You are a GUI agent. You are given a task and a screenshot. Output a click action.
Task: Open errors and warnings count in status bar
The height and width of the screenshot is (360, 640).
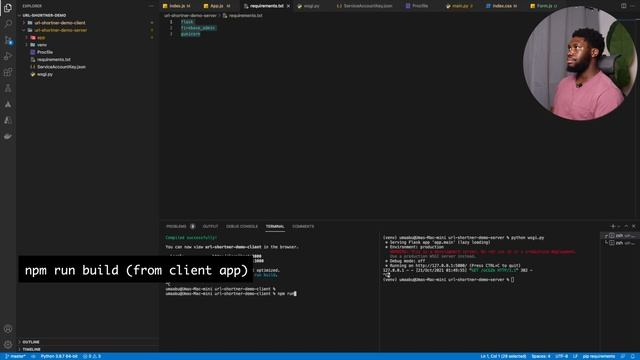pyautogui.click(x=92, y=356)
